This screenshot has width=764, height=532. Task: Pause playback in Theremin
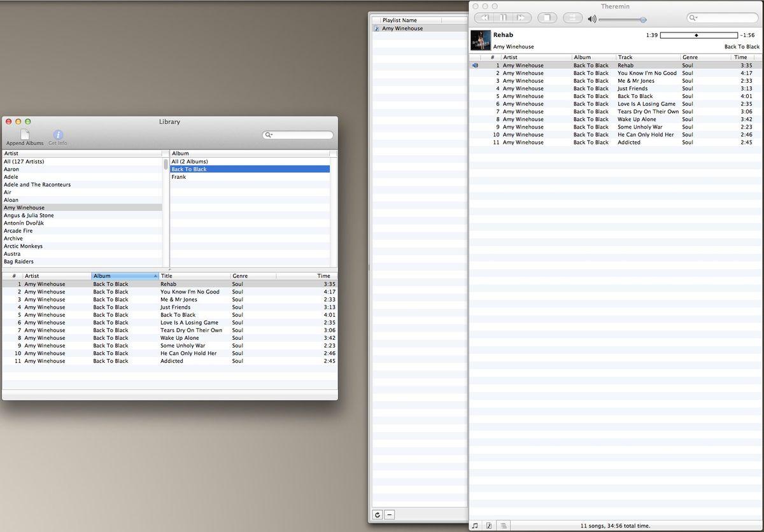(503, 18)
